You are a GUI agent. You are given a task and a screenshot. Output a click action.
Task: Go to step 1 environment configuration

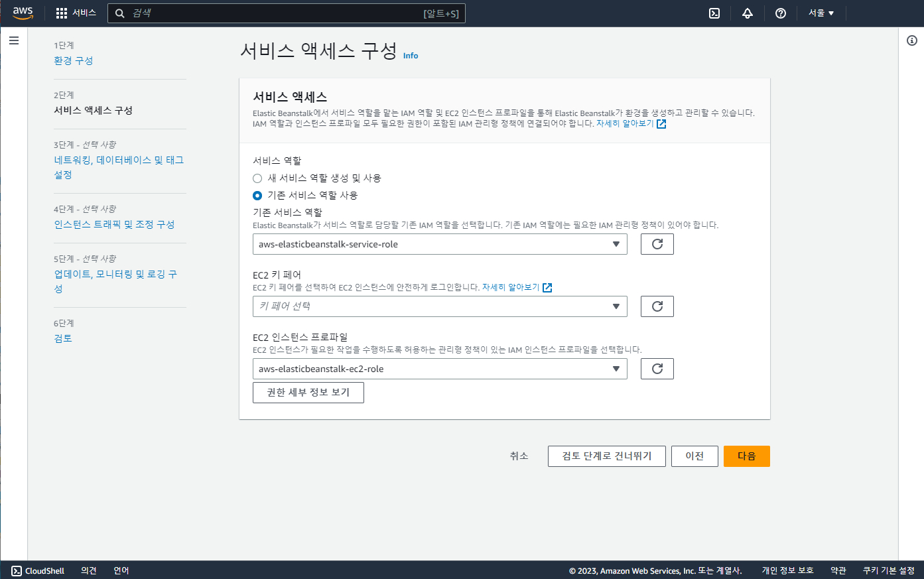click(x=74, y=60)
